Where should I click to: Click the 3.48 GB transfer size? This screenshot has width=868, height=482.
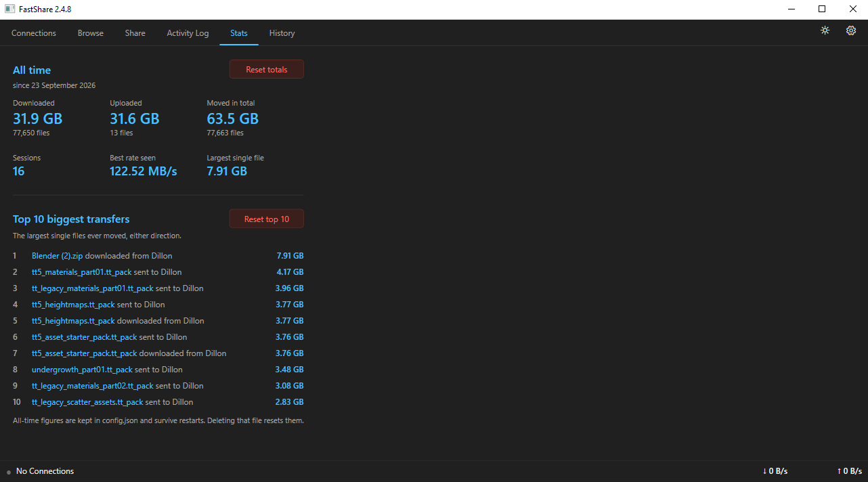click(x=290, y=370)
